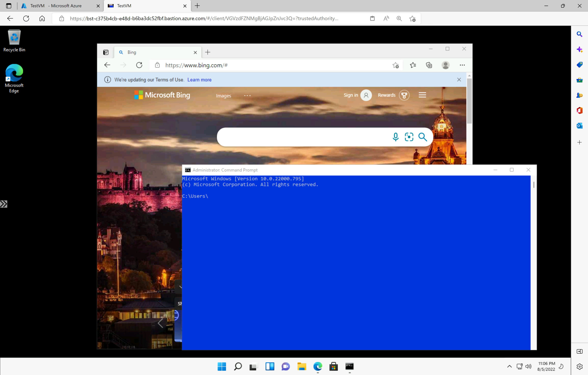Click the Collections icon in Edge toolbar
Image resolution: width=588 pixels, height=375 pixels.
coord(429,65)
